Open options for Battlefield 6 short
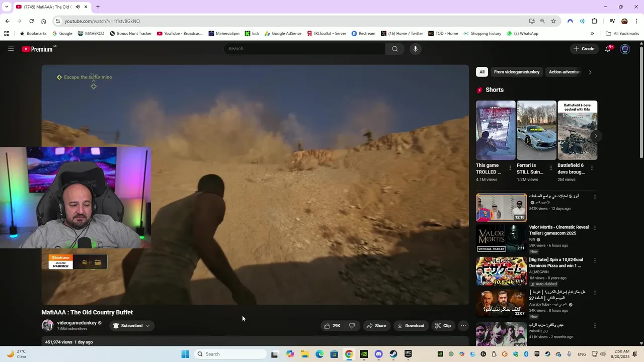Image resolution: width=644 pixels, height=362 pixels. point(592,168)
